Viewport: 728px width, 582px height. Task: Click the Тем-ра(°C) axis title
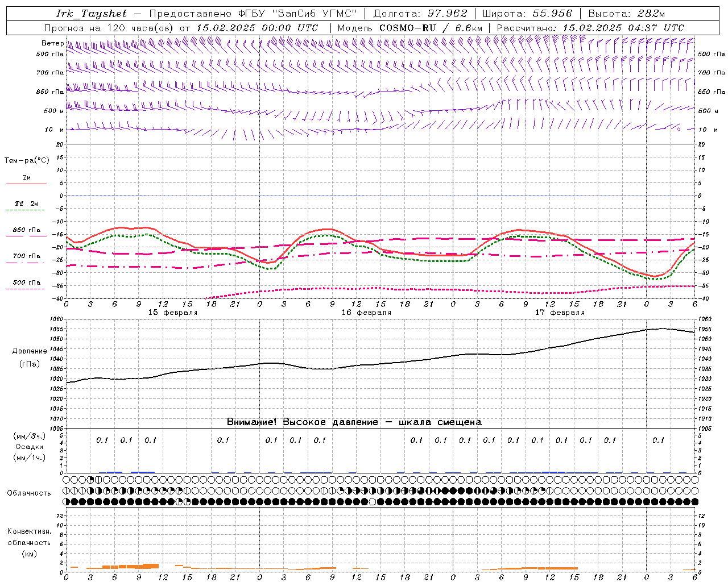(27, 161)
